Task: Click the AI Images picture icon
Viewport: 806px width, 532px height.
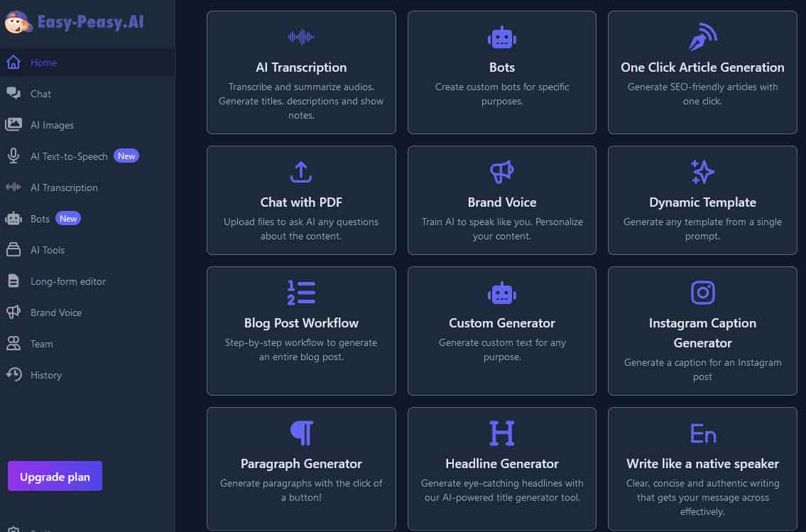Action: coord(13,124)
